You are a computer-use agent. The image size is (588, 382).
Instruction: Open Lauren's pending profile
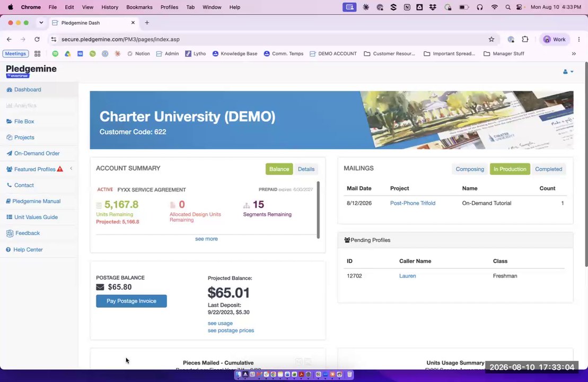407,276
